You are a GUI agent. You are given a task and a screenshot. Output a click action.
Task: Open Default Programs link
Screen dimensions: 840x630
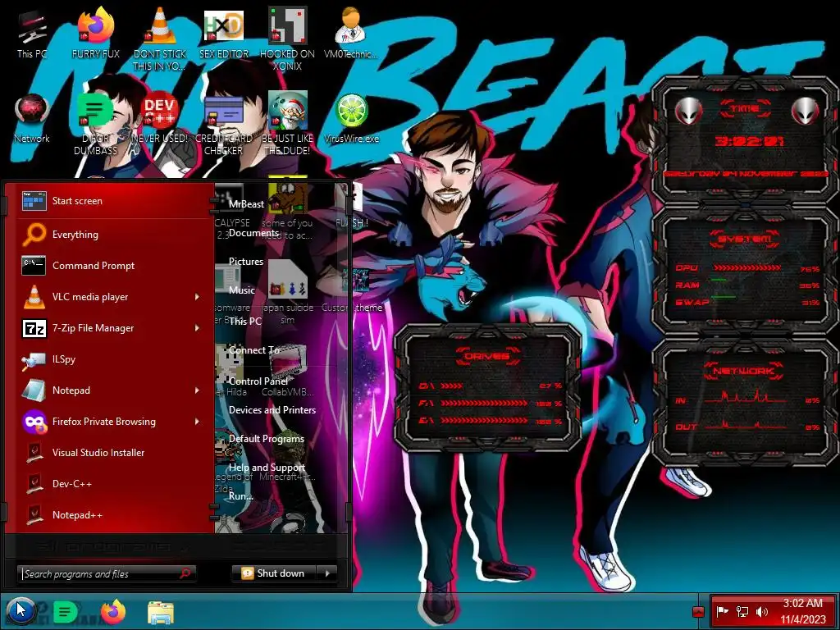[267, 438]
